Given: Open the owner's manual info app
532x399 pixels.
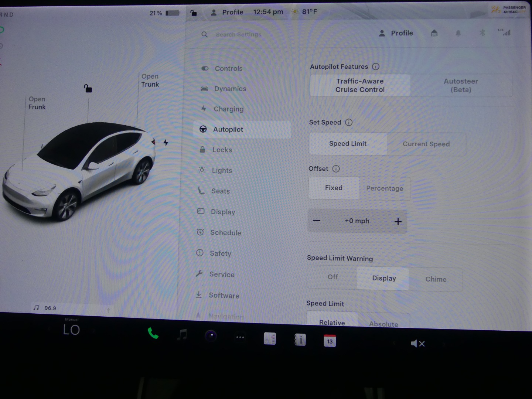Looking at the screenshot, I should [x=300, y=340].
